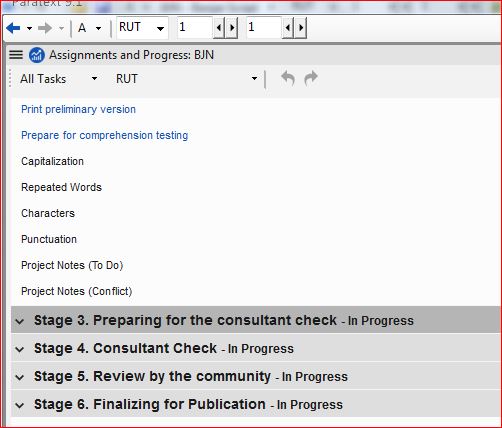Image resolution: width=502 pixels, height=428 pixels.
Task: Open Print preliminary version task link
Action: tap(78, 109)
